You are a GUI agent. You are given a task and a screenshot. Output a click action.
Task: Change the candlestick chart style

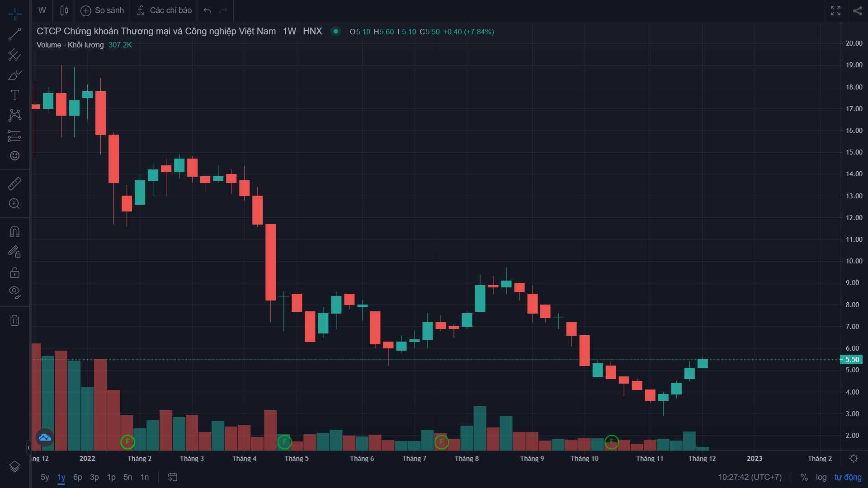pyautogui.click(x=64, y=10)
